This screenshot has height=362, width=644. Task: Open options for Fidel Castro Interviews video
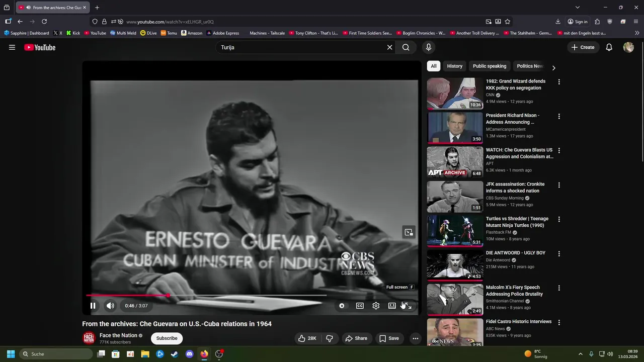559,322
